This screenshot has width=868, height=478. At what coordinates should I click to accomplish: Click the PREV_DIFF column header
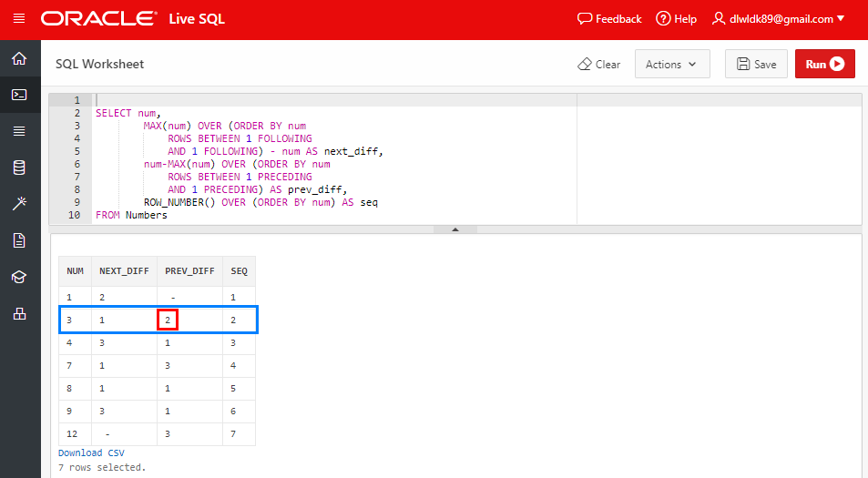pos(189,271)
